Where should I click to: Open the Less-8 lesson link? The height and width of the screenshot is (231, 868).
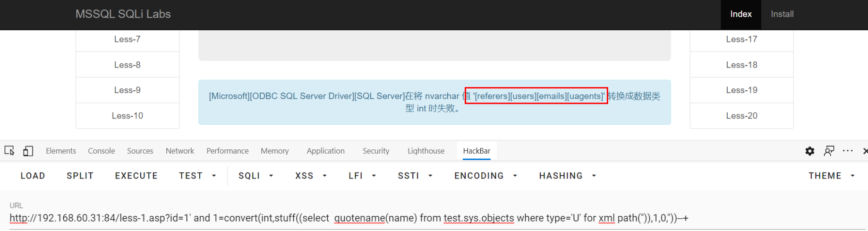128,65
